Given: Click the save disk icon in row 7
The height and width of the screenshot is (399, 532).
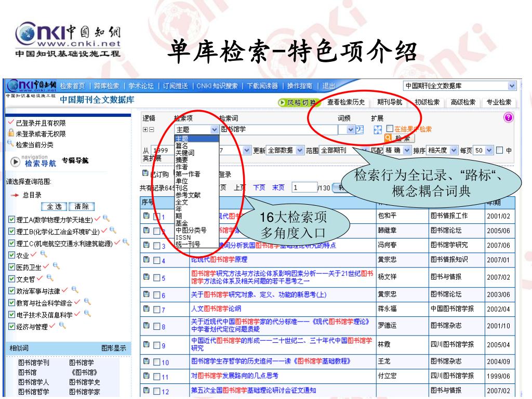Looking at the screenshot, I should pyautogui.click(x=146, y=309).
